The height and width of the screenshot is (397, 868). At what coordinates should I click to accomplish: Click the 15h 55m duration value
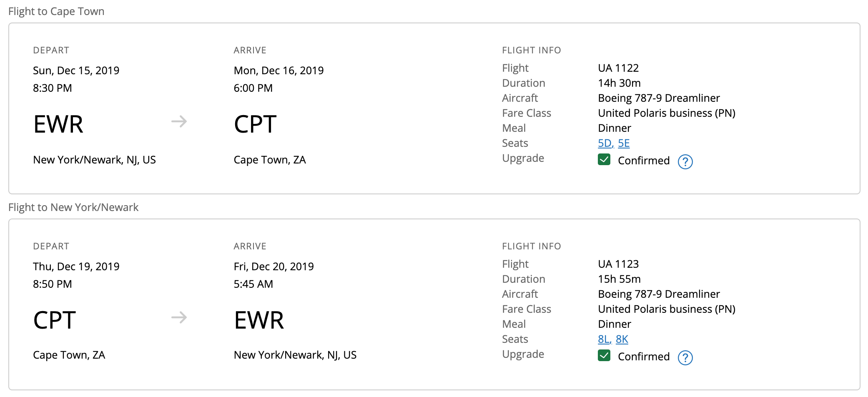click(x=619, y=279)
